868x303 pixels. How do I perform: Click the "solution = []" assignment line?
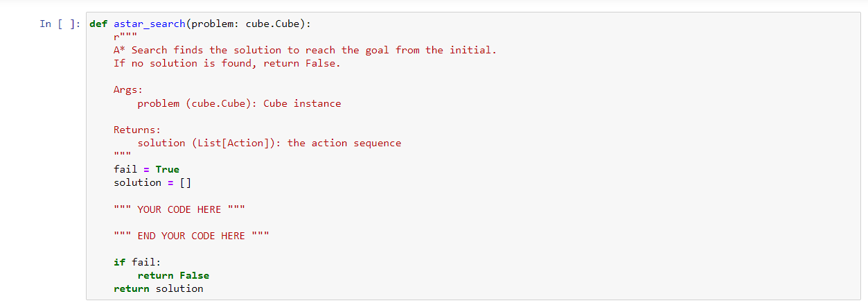point(152,182)
